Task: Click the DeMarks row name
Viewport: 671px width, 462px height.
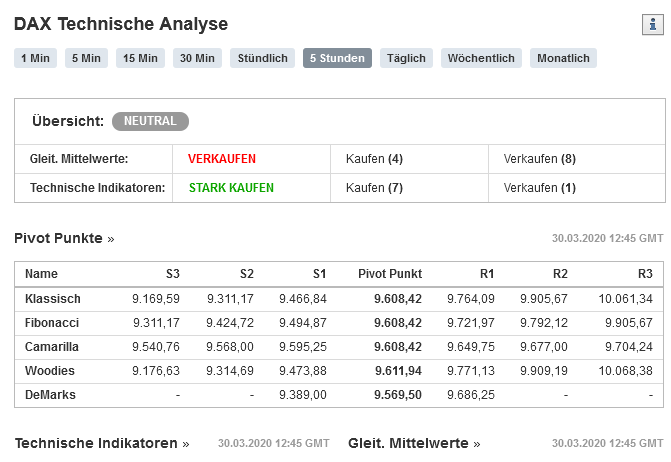Action: 50,394
